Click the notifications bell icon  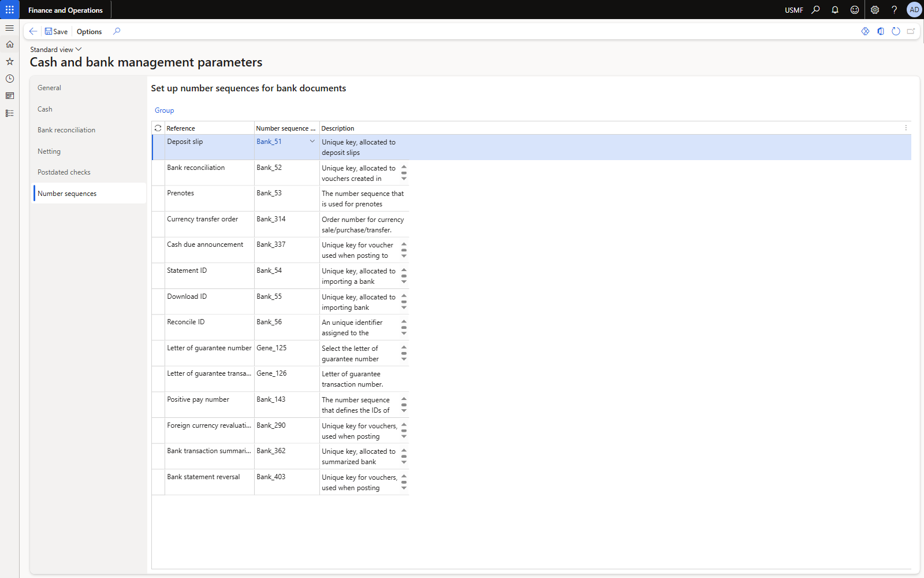tap(835, 10)
